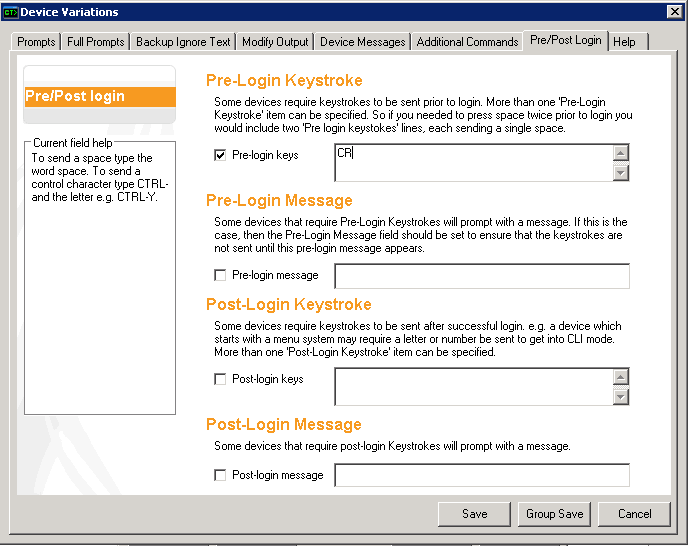Focus the Pre-login message input field
The image size is (688, 546).
coord(482,276)
